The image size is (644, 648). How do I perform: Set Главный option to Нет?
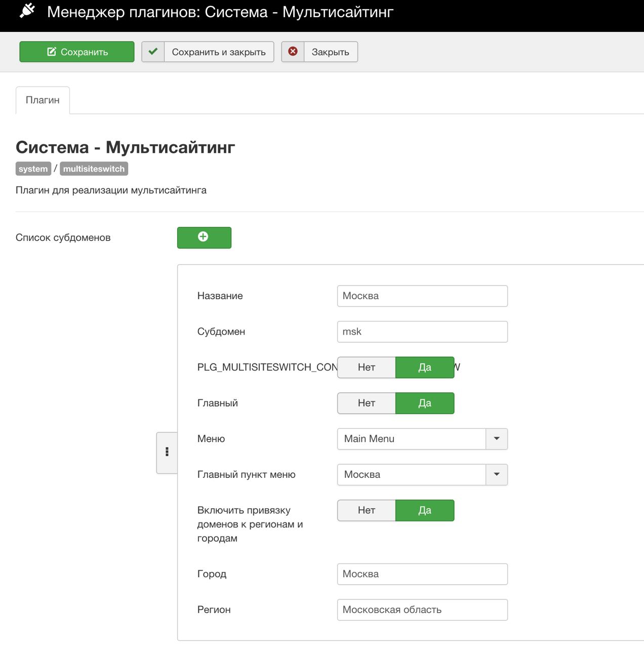pyautogui.click(x=367, y=403)
